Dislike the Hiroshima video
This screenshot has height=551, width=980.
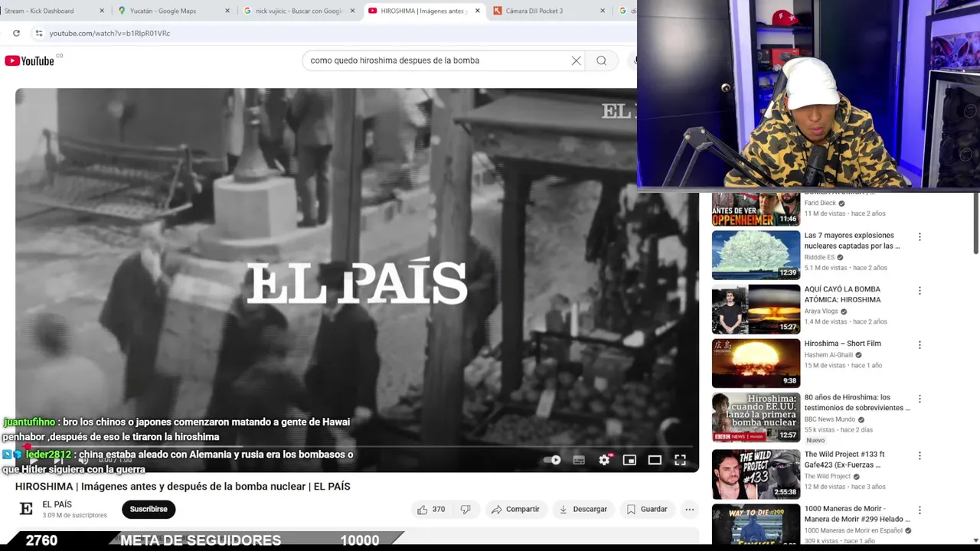465,509
